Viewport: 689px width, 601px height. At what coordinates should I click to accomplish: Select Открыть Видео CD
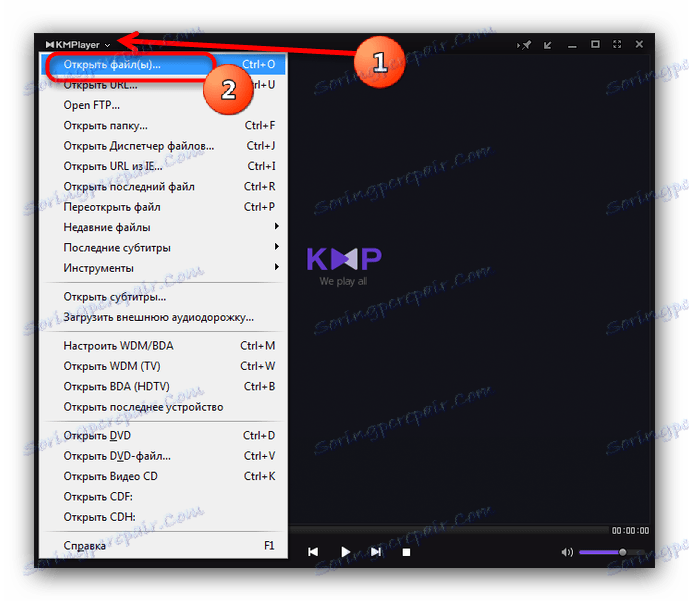(x=163, y=476)
